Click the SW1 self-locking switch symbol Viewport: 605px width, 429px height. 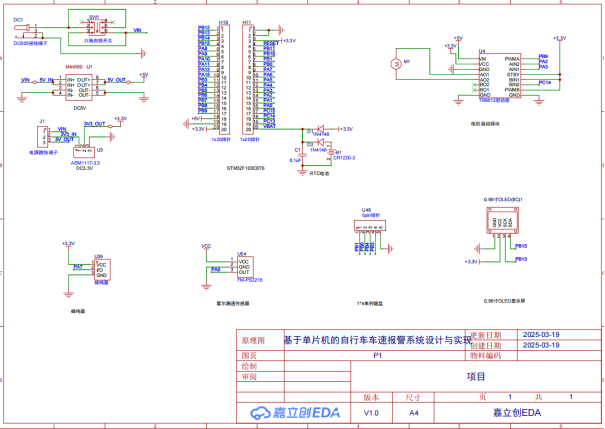pyautogui.click(x=97, y=27)
